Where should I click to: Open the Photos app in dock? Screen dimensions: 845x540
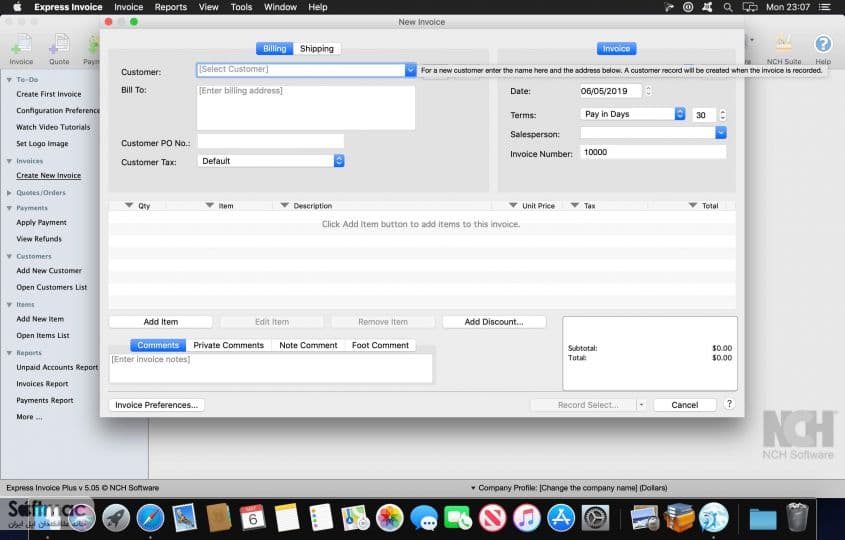pyautogui.click(x=390, y=517)
